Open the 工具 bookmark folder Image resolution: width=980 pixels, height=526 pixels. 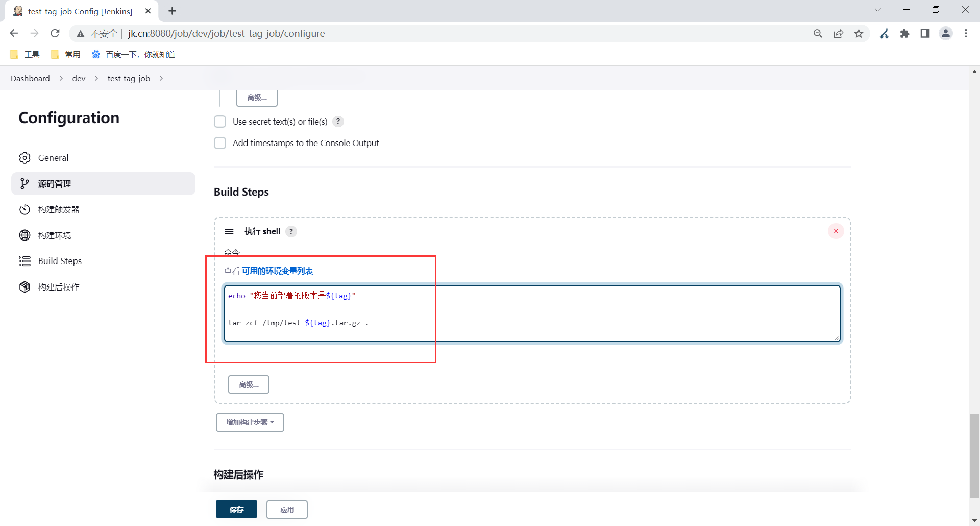(x=25, y=54)
